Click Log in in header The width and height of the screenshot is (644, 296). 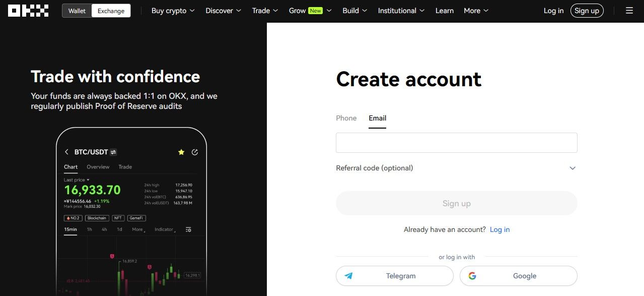pyautogui.click(x=553, y=11)
